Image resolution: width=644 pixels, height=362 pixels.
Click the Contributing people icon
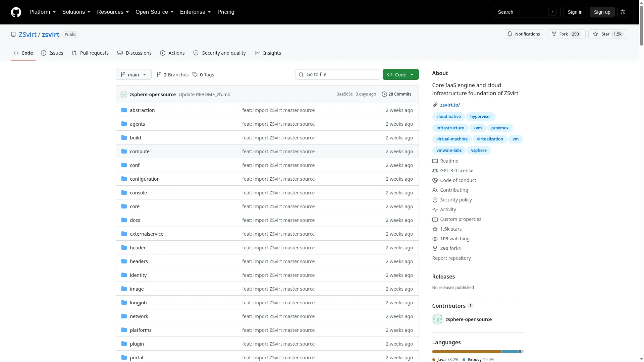(x=435, y=190)
